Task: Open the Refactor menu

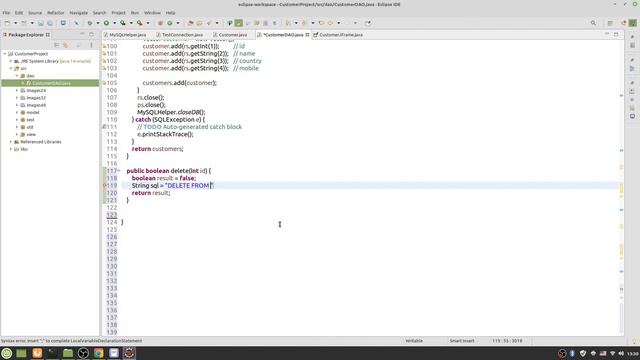Action: pos(56,13)
